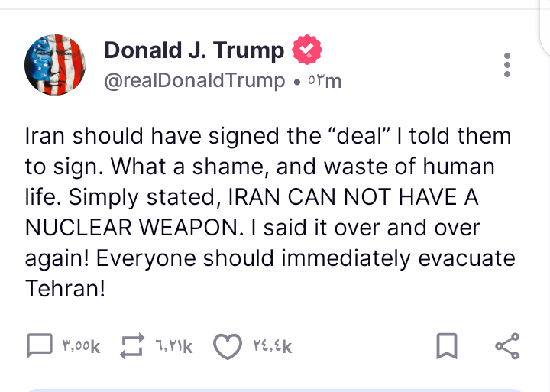Image resolution: width=550 pixels, height=392 pixels.
Task: Click the like count beside the heart
Action: (x=272, y=346)
